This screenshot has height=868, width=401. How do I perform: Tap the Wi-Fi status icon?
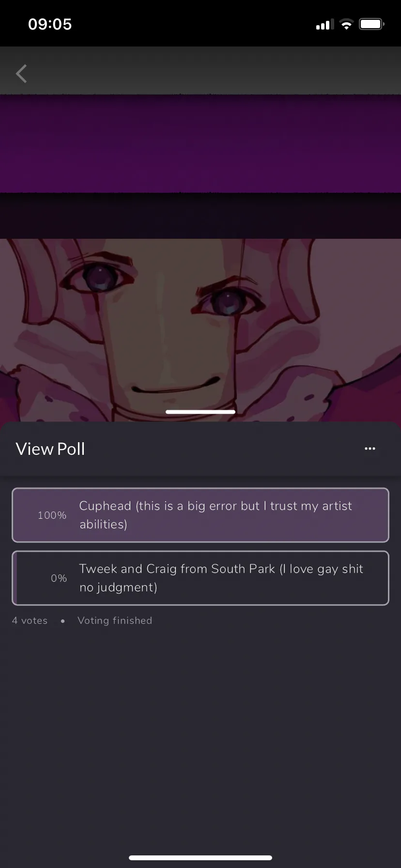point(346,24)
